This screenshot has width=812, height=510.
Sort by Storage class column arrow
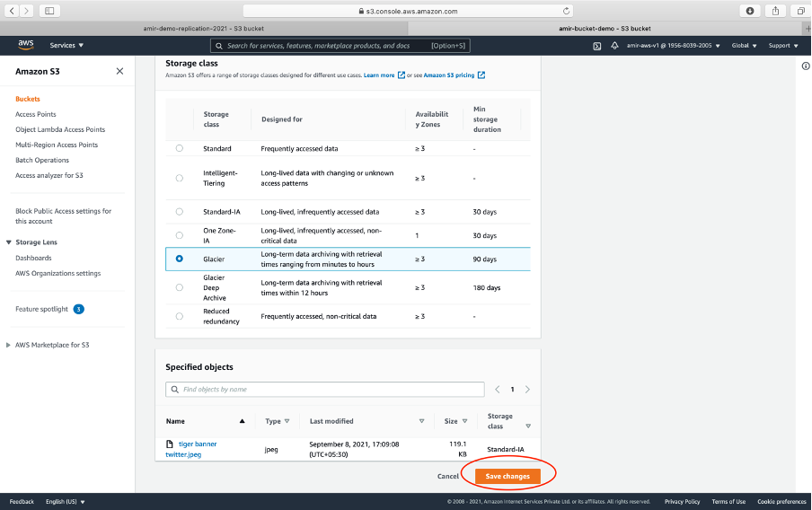point(528,426)
